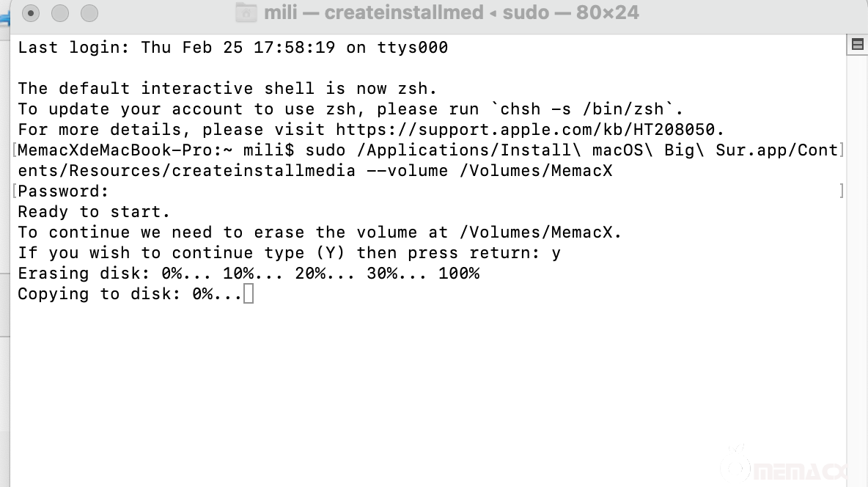Click the folder proxy icon in title bar
The height and width of the screenshot is (487, 868).
pyautogui.click(x=246, y=12)
